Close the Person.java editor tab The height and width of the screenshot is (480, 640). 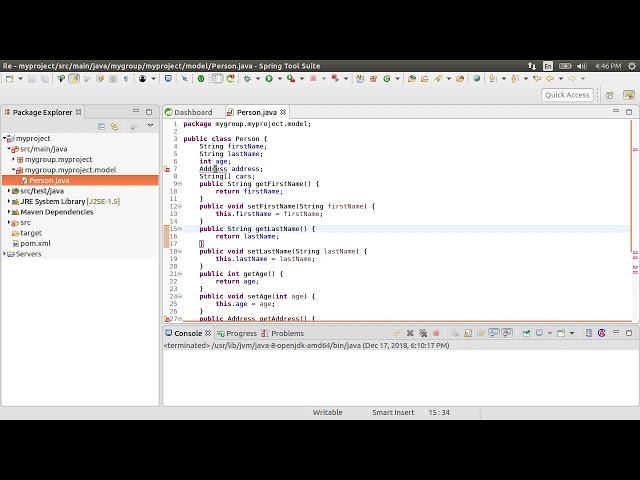[283, 112]
